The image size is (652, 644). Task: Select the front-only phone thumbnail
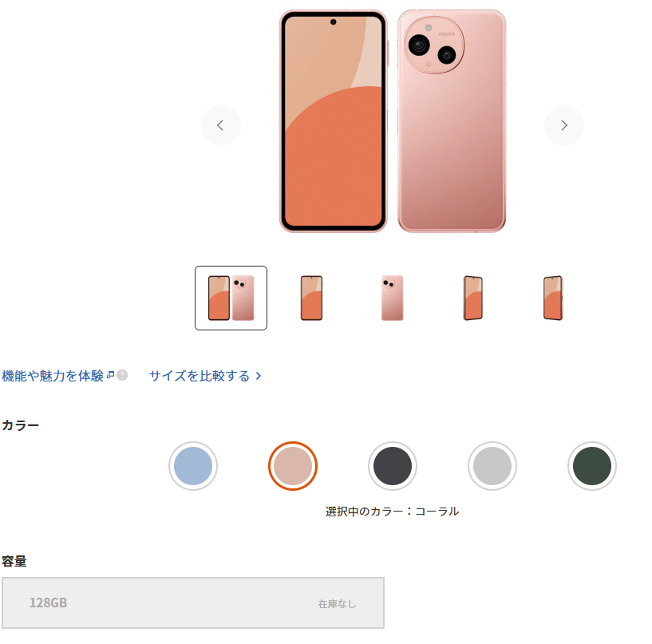click(311, 298)
